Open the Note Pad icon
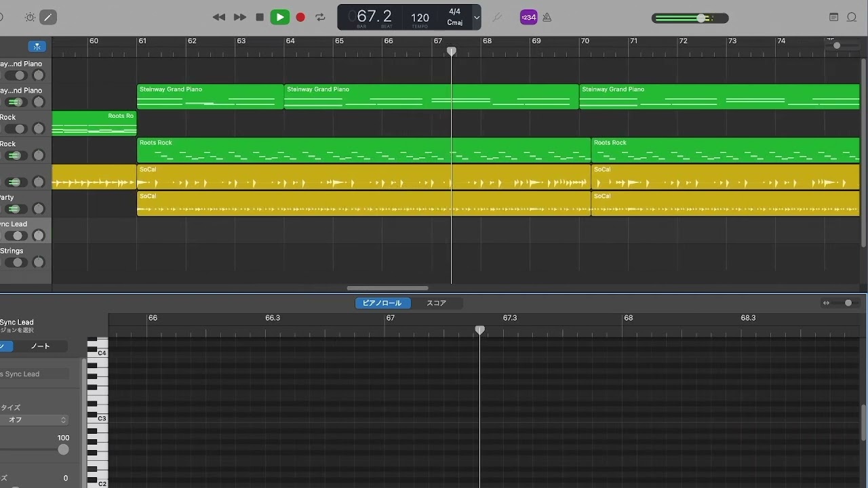868x488 pixels. point(834,18)
